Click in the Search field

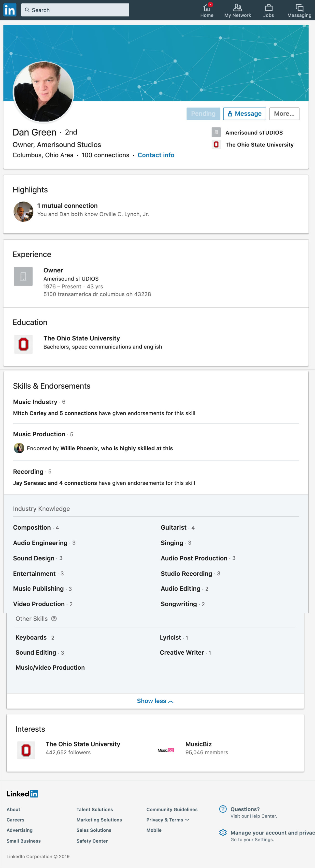coord(75,10)
